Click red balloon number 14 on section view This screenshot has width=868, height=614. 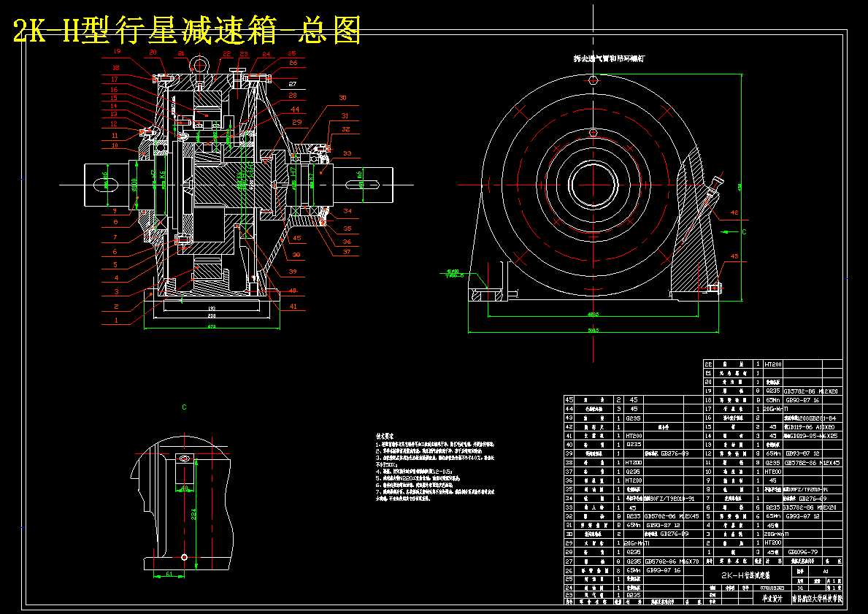click(113, 107)
